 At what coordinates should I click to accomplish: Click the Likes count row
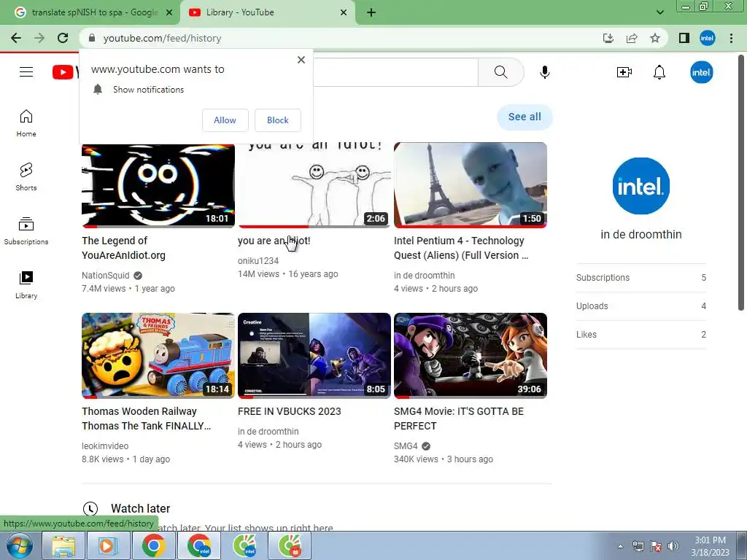[x=640, y=334]
